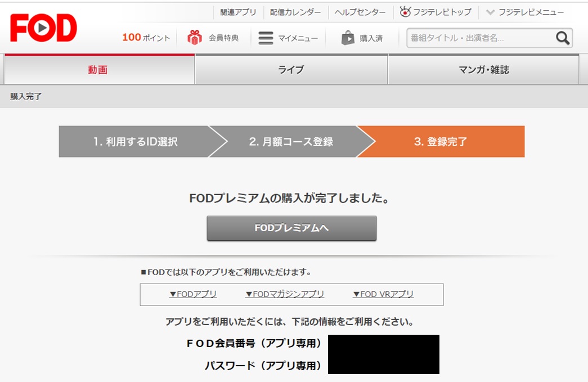The image size is (588, 382).
Task: Jump to ▼FODアプリ section
Action: (193, 294)
